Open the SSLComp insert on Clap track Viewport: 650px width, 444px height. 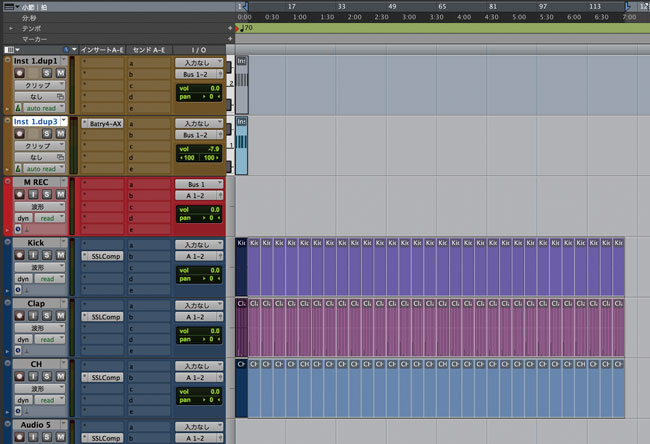point(103,317)
